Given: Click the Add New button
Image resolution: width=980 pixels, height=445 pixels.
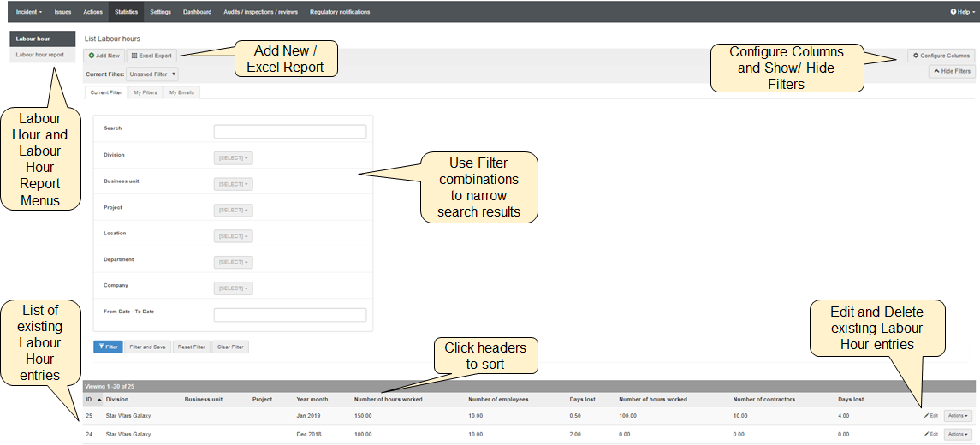Looking at the screenshot, I should [x=104, y=56].
